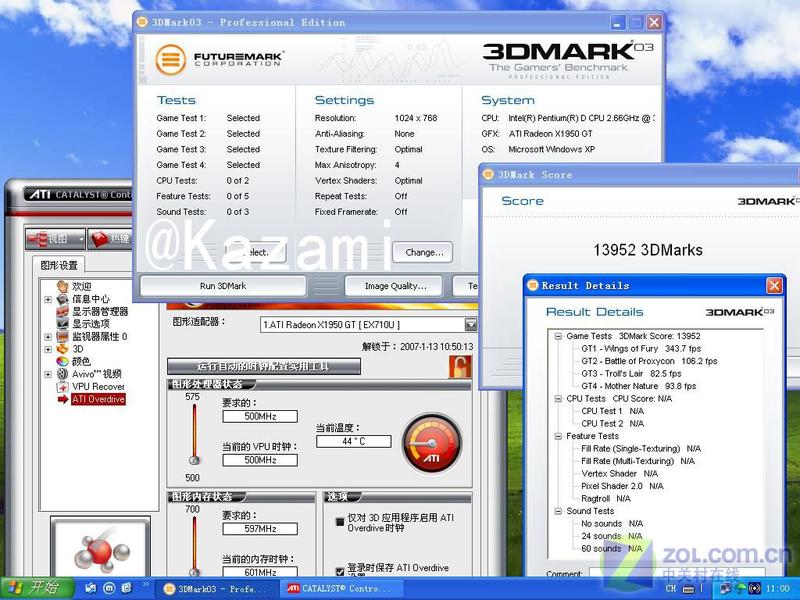Click the Image Quality... button
This screenshot has height=600, width=800.
pyautogui.click(x=395, y=286)
